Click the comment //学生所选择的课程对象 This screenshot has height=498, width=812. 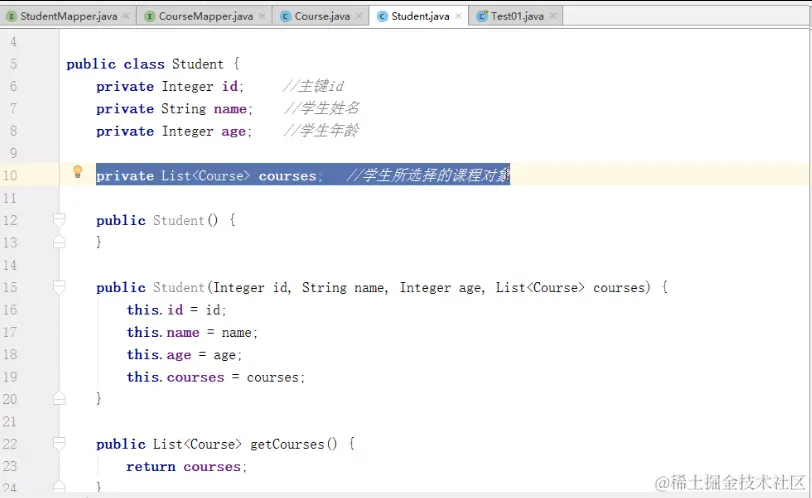(429, 175)
